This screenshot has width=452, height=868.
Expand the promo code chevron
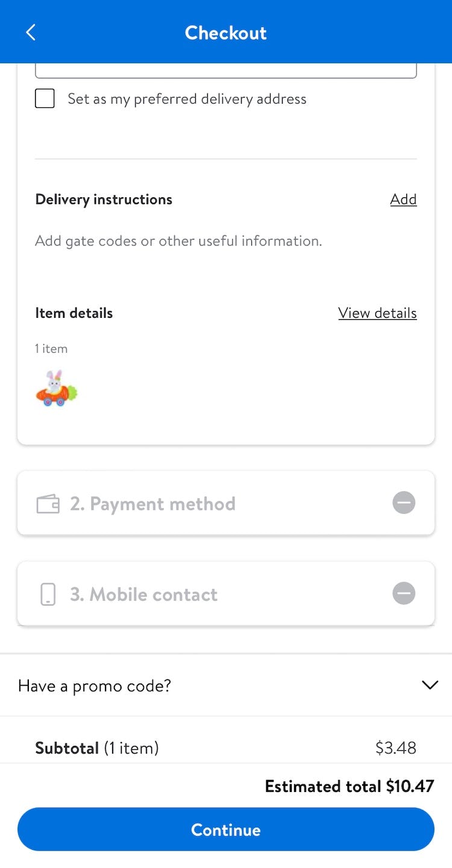coord(430,685)
